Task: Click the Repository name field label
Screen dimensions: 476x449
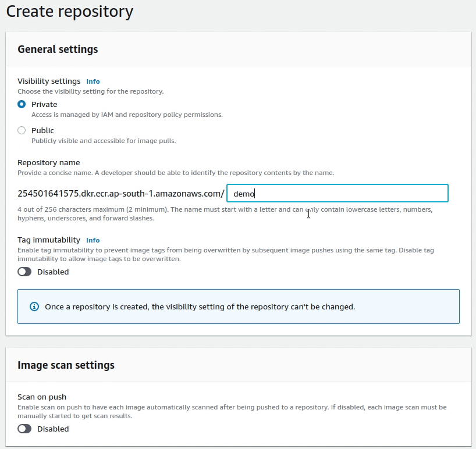Action: tap(49, 163)
